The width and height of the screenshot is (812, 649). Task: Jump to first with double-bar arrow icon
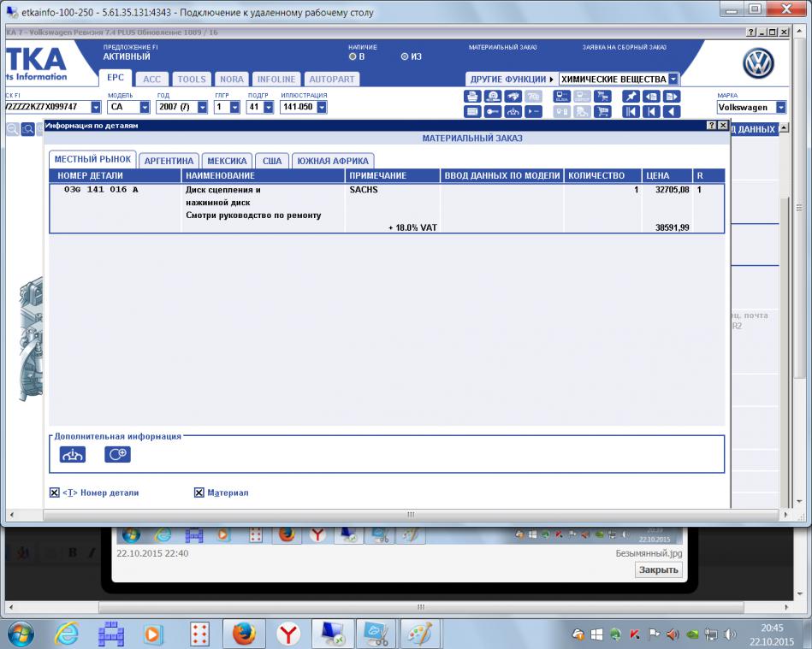click(x=631, y=111)
